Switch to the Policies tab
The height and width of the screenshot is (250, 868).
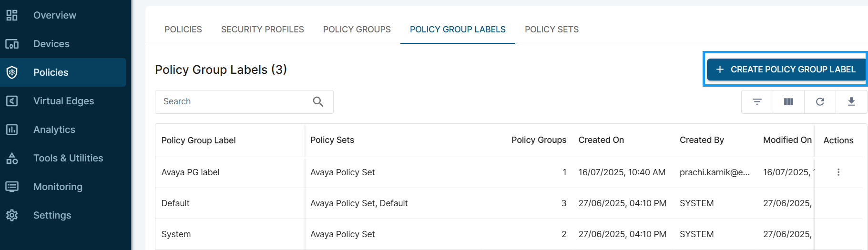coord(183,30)
